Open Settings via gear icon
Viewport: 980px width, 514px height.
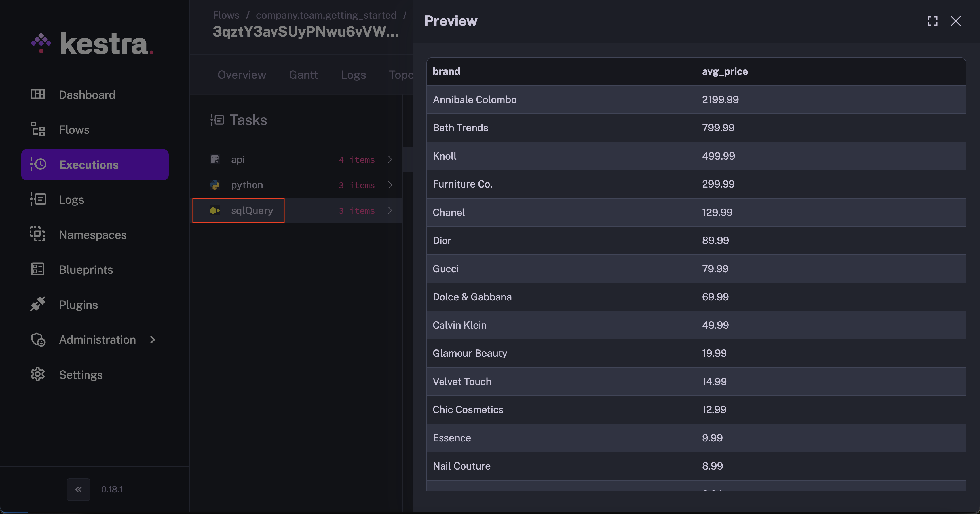coord(38,375)
